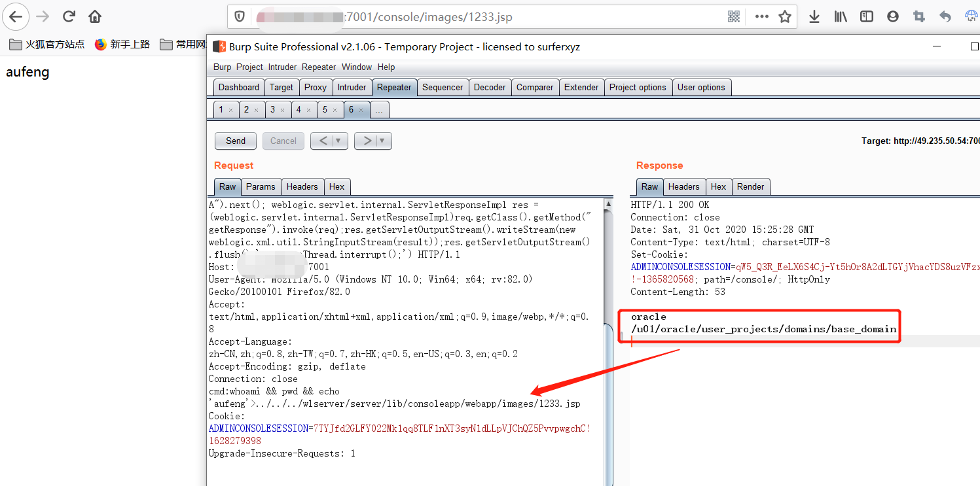This screenshot has height=486, width=980.
Task: Switch to Decoder tab
Action: point(490,87)
